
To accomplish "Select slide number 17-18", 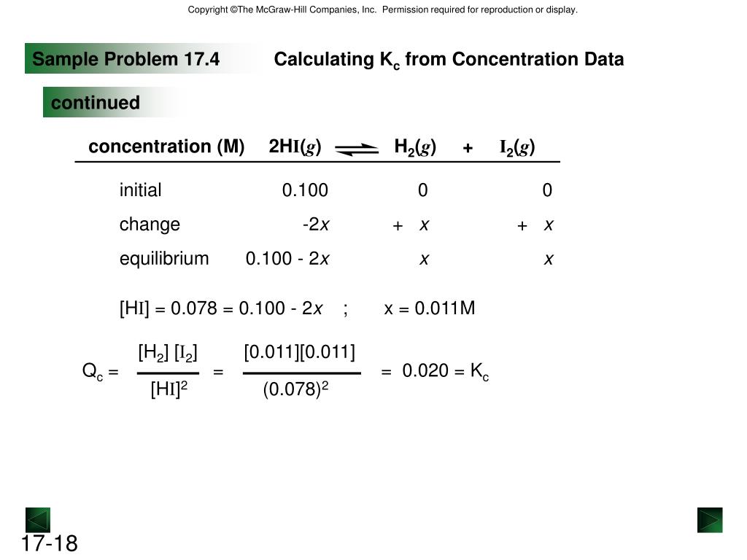I will [50, 544].
